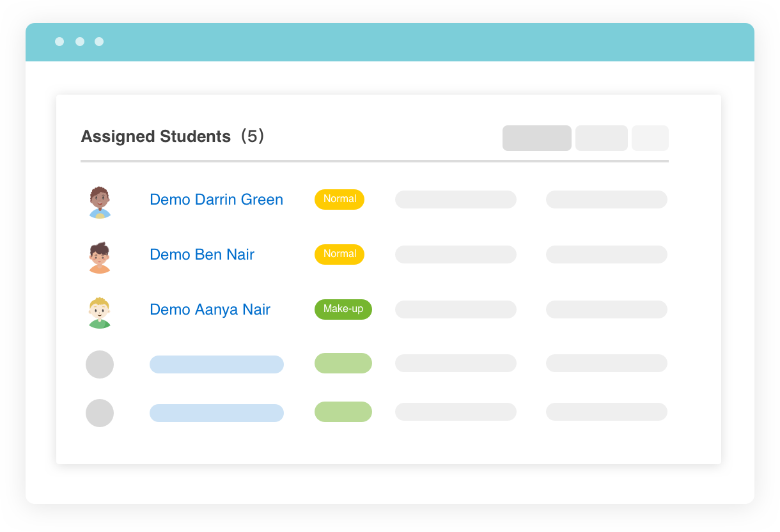Click the darkest gray header button

point(537,138)
